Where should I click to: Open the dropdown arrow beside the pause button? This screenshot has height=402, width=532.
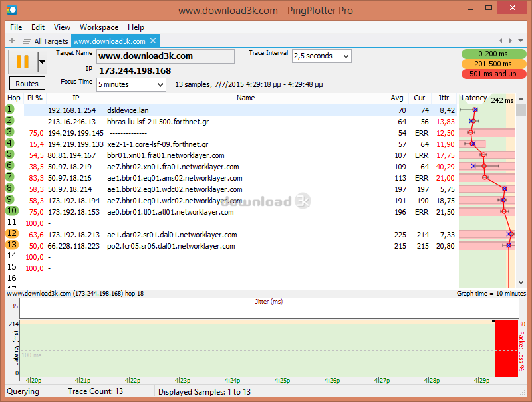click(x=42, y=62)
